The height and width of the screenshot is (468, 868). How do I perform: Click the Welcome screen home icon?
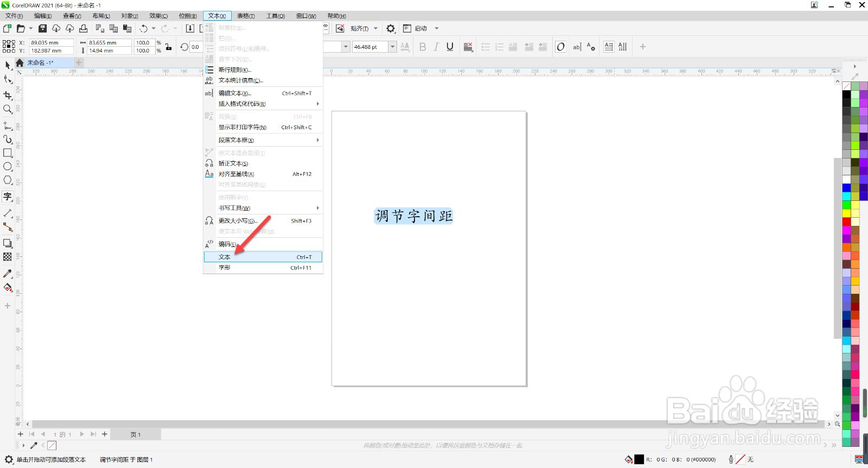(x=20, y=62)
